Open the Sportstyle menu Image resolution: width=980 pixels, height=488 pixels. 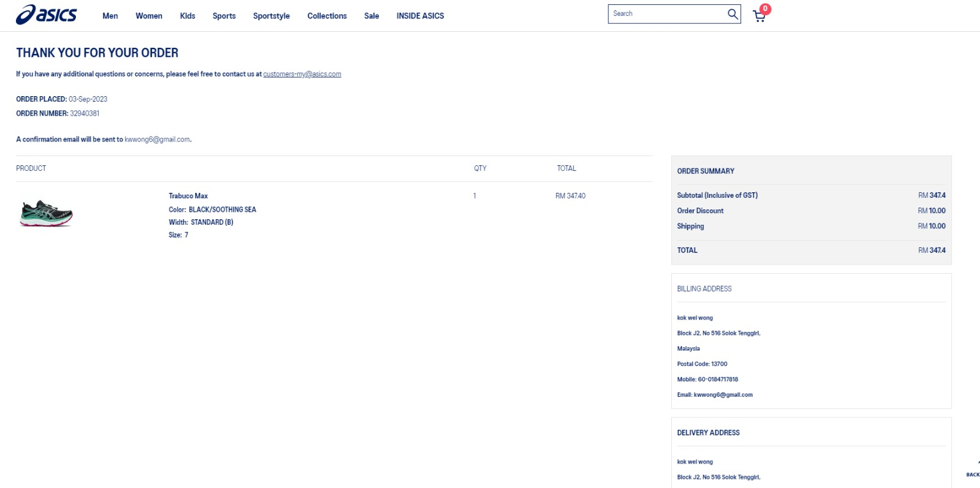(271, 16)
